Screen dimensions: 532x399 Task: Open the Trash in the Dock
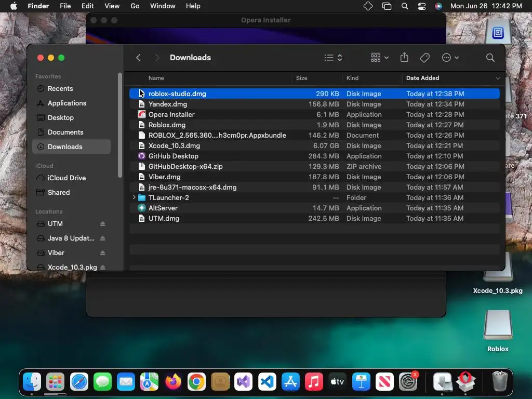[500, 382]
